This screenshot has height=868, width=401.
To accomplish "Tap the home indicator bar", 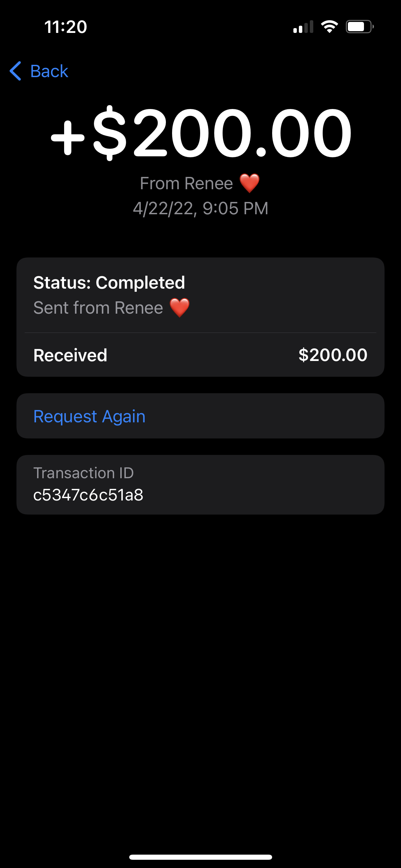I will (200, 857).
